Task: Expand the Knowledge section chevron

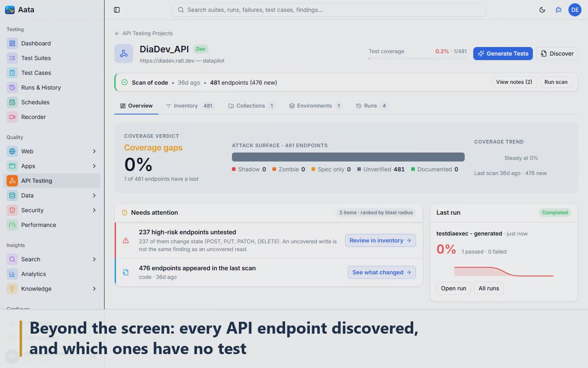Action: point(94,289)
